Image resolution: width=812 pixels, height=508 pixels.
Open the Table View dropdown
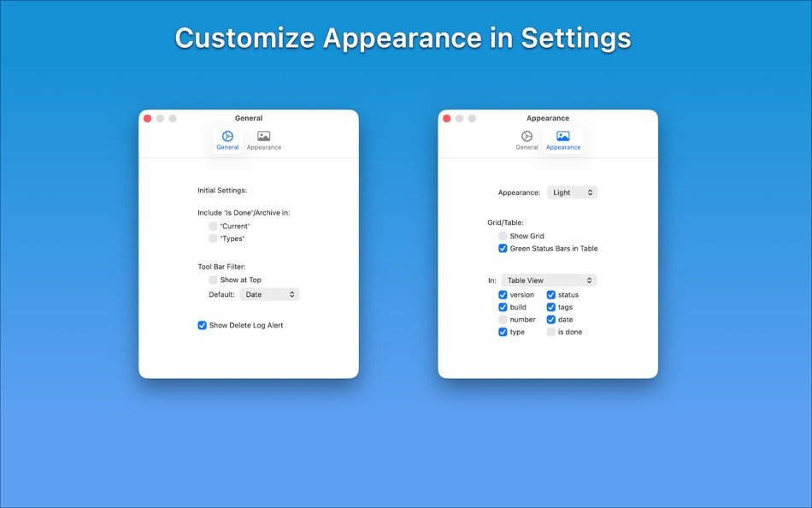549,280
